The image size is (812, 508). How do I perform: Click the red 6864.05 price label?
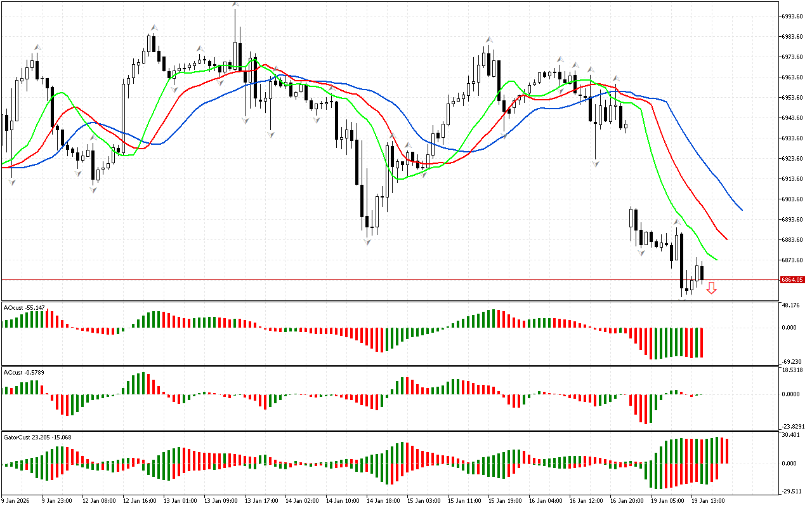792,280
